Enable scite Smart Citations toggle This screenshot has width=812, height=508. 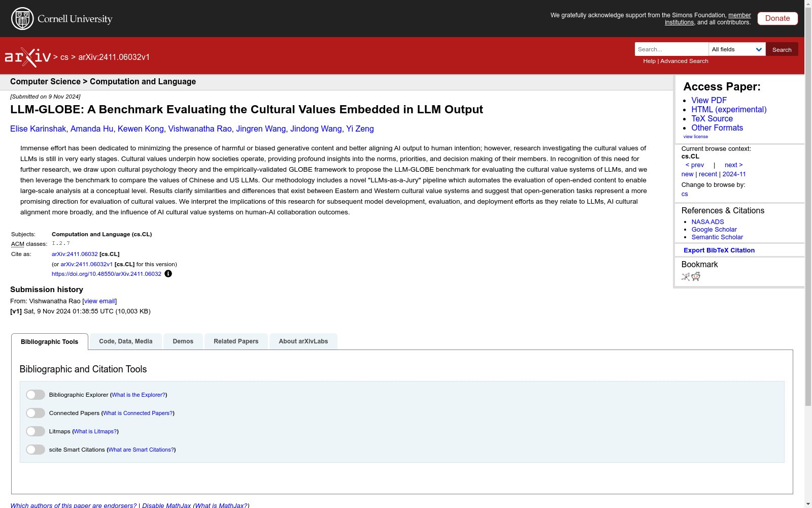tap(36, 450)
